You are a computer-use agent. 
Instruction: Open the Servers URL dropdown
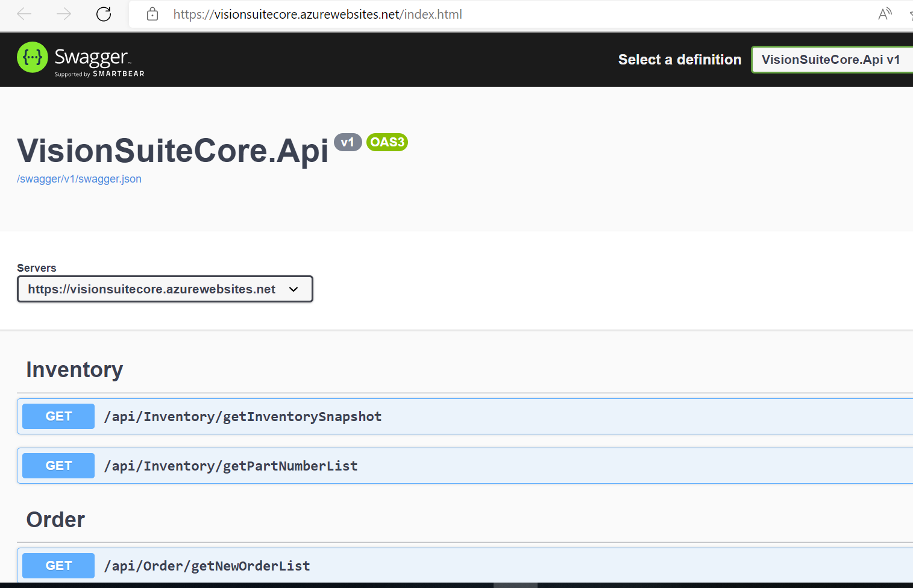(x=165, y=289)
